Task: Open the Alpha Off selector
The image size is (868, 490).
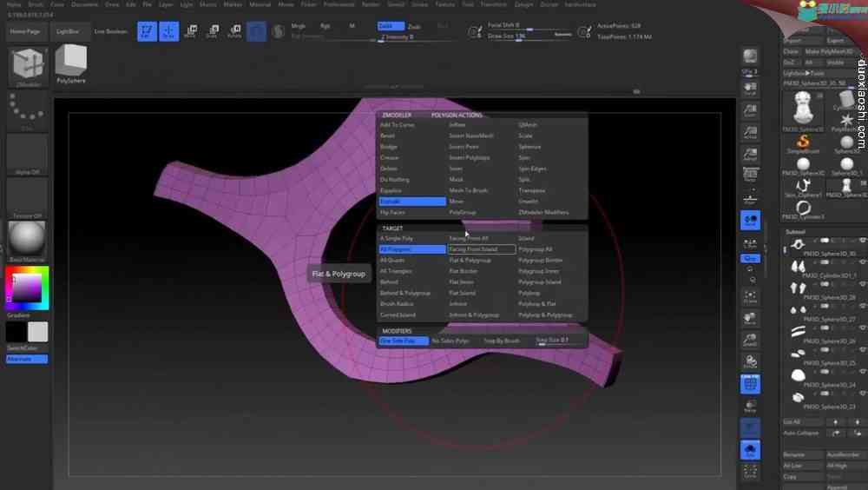Action: pos(28,155)
